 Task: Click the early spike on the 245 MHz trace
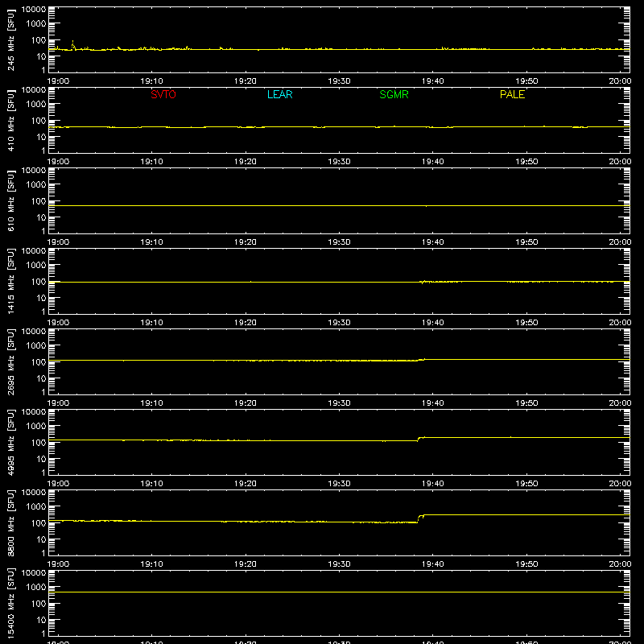(72, 44)
